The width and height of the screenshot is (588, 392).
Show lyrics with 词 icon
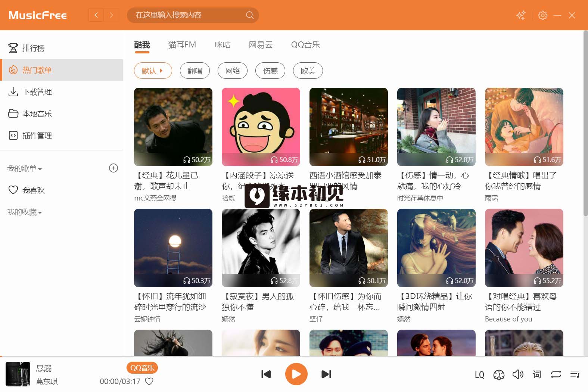tap(537, 374)
